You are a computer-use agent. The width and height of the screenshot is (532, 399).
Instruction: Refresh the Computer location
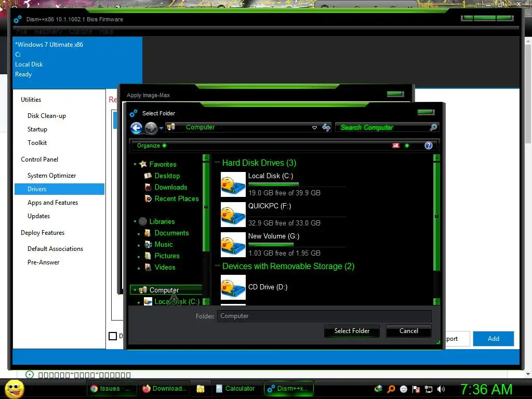326,127
